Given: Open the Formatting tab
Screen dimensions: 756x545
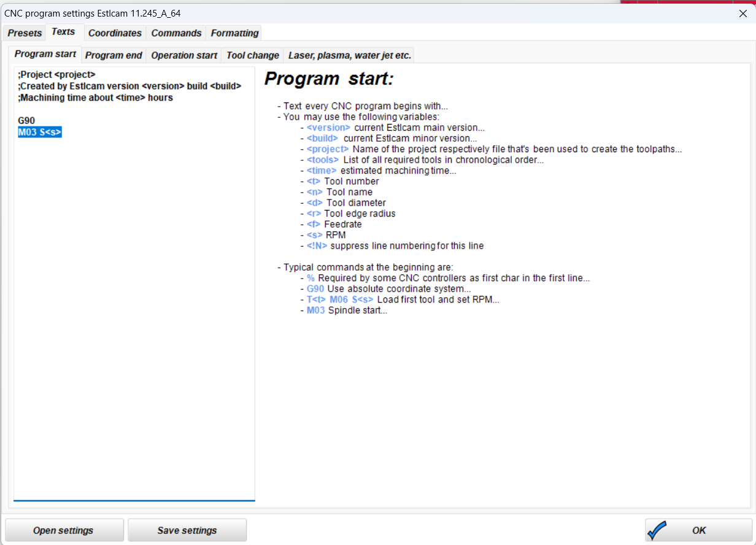Looking at the screenshot, I should [x=234, y=33].
